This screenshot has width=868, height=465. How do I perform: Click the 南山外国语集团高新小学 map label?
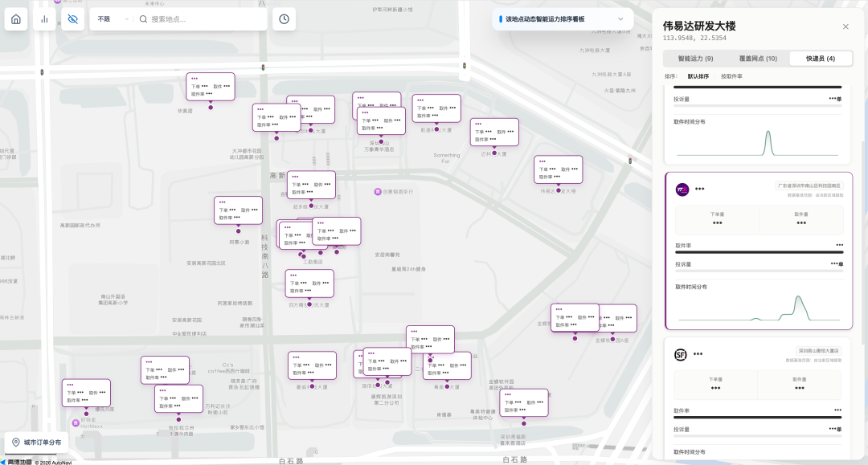click(113, 300)
